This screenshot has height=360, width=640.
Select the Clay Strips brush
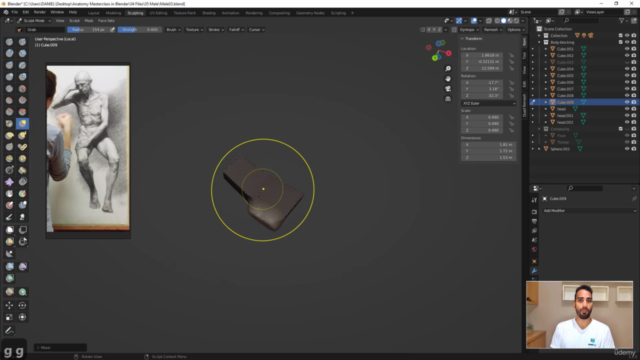(x=22, y=53)
